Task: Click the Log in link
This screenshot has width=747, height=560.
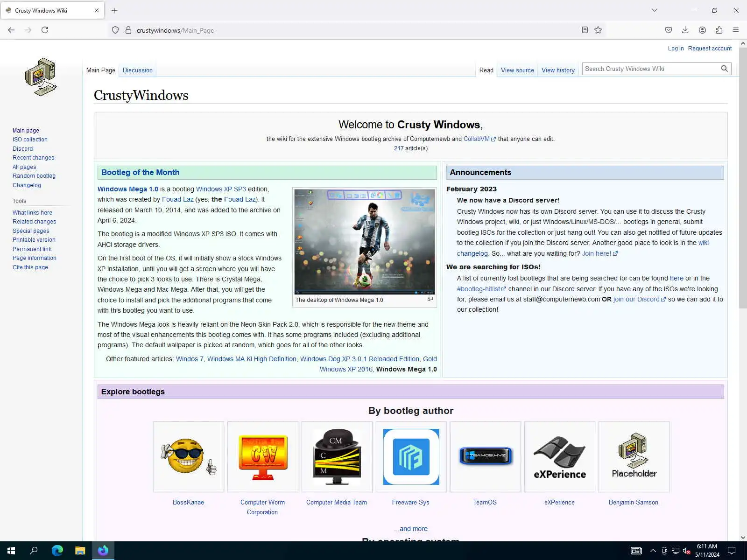Action: tap(676, 48)
